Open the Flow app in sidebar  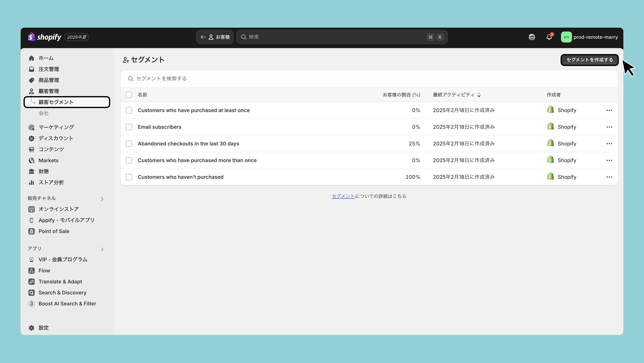[x=44, y=271]
